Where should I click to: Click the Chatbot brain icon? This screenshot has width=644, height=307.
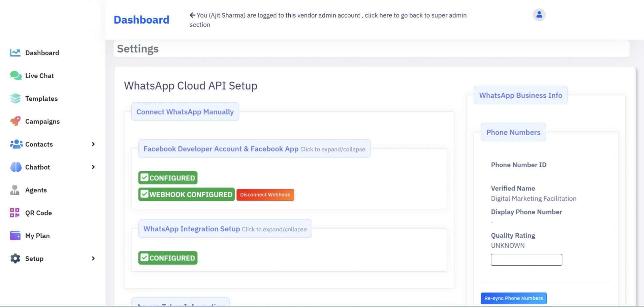[15, 167]
